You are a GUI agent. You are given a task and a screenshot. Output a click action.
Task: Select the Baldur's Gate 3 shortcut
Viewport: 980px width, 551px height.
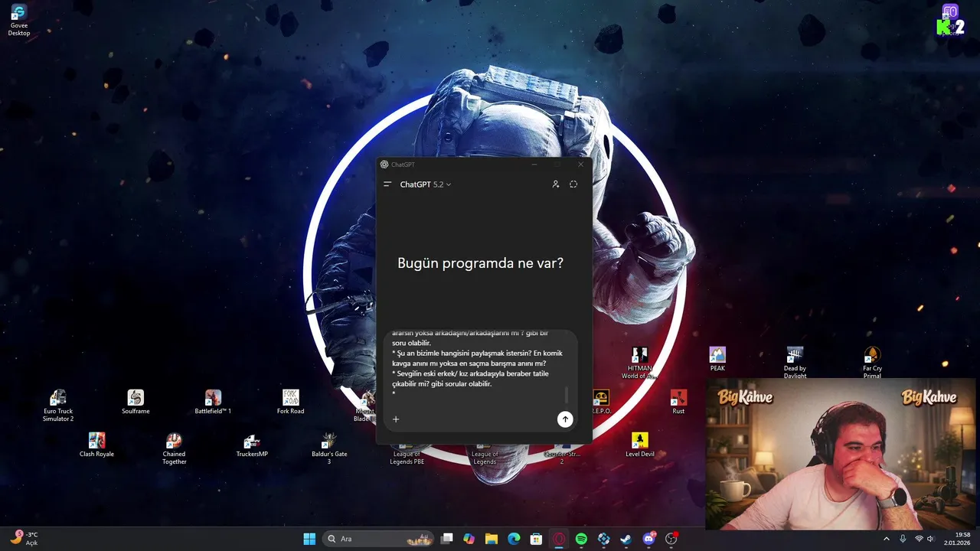[x=329, y=449]
